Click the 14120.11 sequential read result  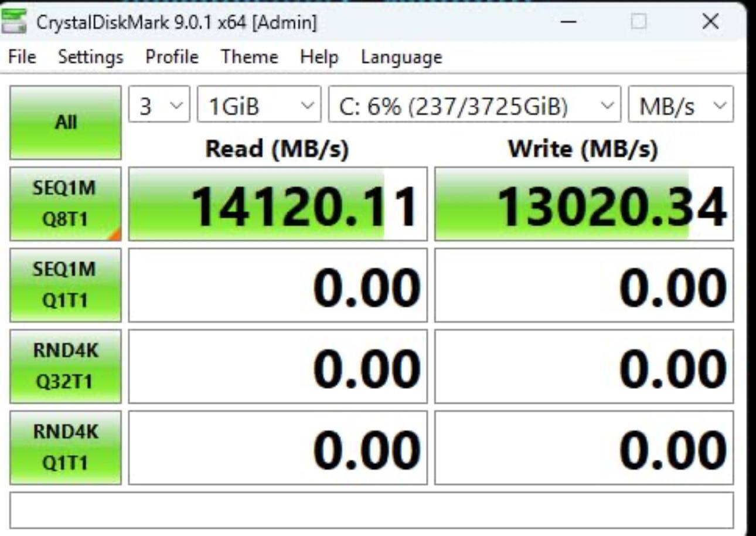[278, 204]
